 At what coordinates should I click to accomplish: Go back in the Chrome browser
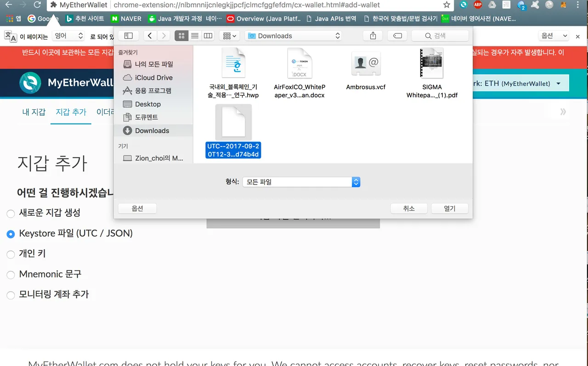click(9, 5)
